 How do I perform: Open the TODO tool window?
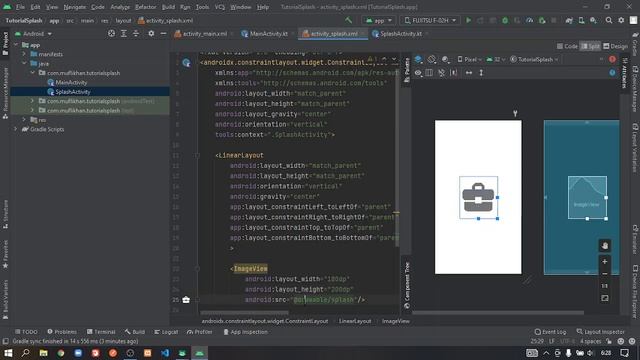pyautogui.click(x=26, y=332)
